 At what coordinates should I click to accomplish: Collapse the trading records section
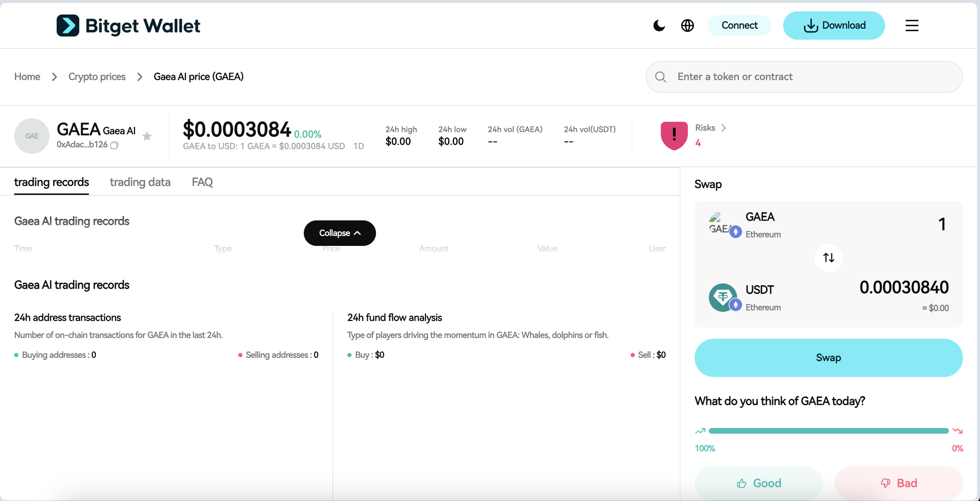(x=340, y=232)
